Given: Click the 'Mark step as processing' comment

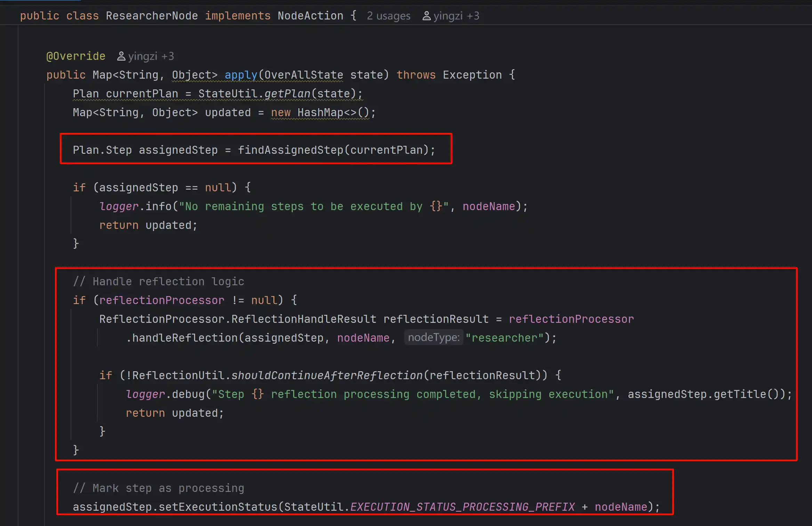Looking at the screenshot, I should click(x=159, y=488).
